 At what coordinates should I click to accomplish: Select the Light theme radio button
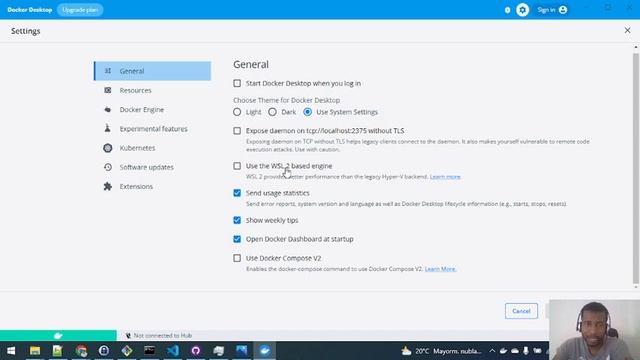tap(237, 112)
